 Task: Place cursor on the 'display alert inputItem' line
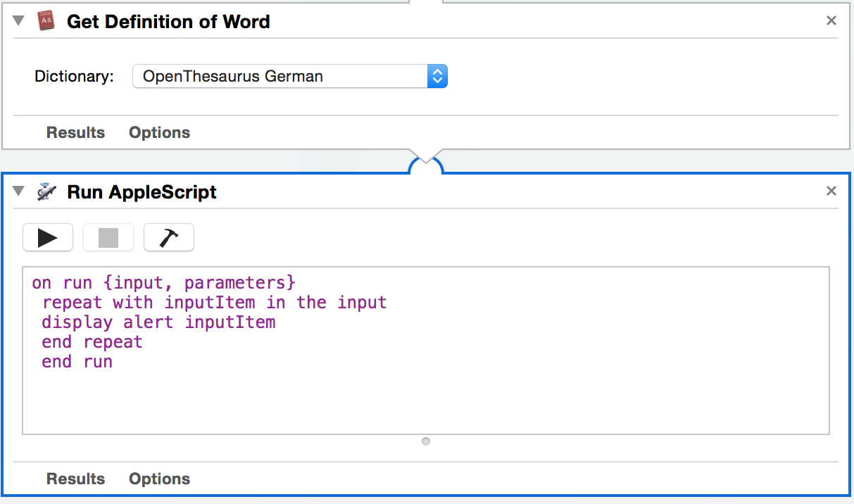pos(158,322)
